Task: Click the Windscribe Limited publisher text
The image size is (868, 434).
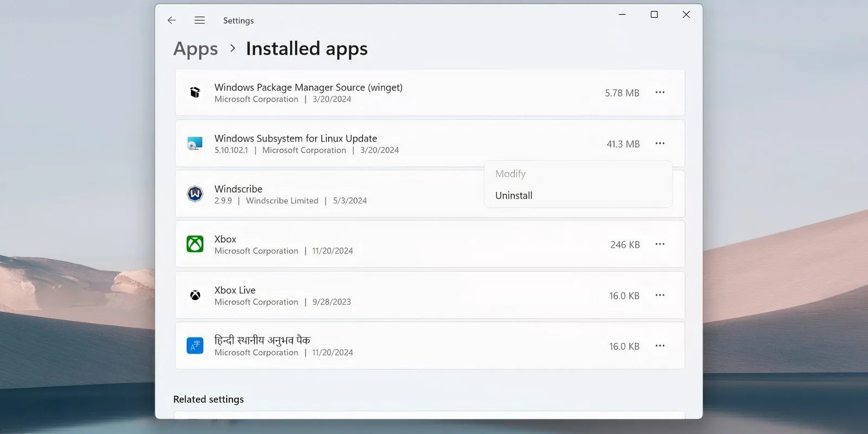Action: [282, 201]
